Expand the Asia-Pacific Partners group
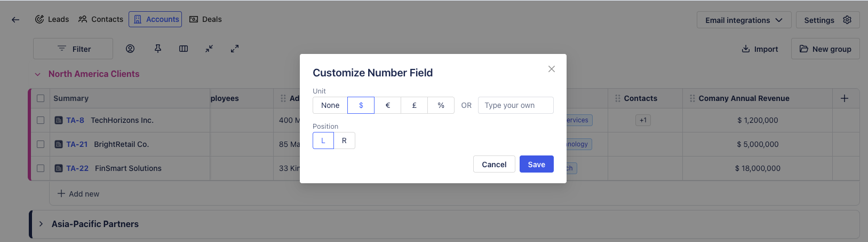This screenshot has width=868, height=242. (x=41, y=224)
